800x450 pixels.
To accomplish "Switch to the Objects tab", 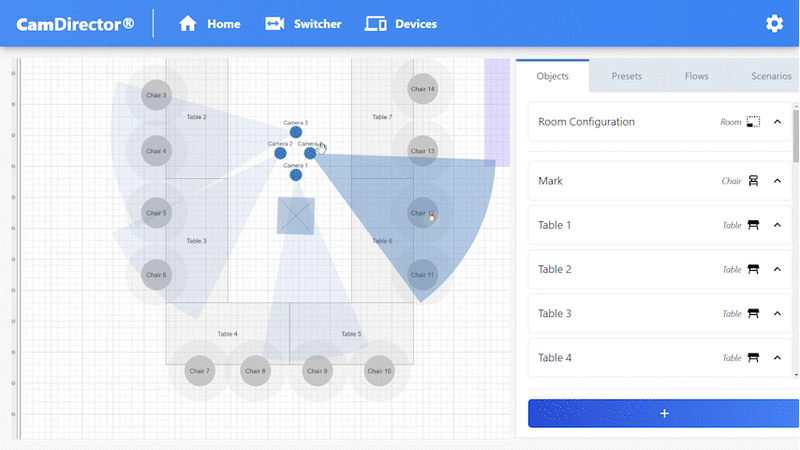I will (553, 76).
